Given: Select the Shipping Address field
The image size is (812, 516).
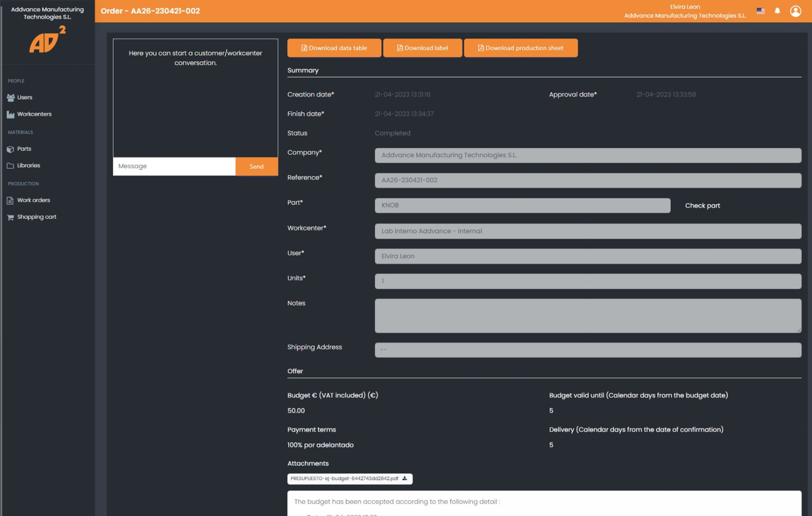Looking at the screenshot, I should pos(587,349).
